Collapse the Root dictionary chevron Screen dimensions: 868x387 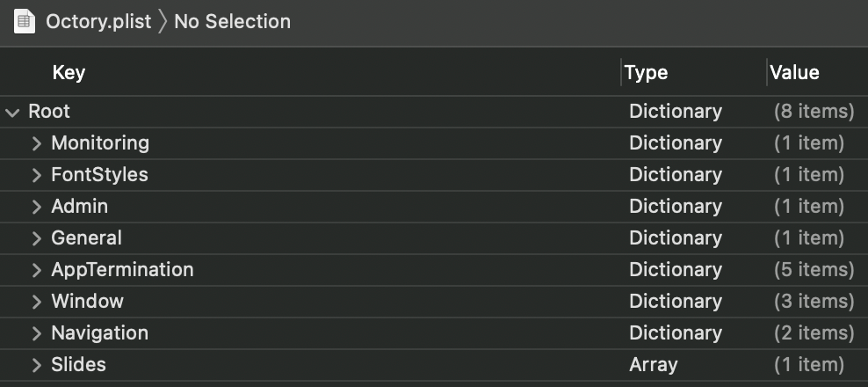click(x=12, y=113)
